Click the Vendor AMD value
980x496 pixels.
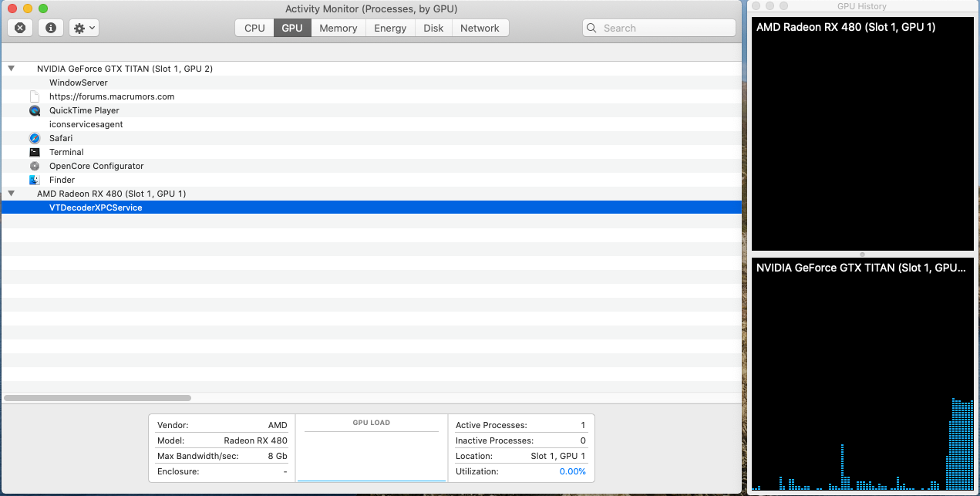tap(278, 425)
